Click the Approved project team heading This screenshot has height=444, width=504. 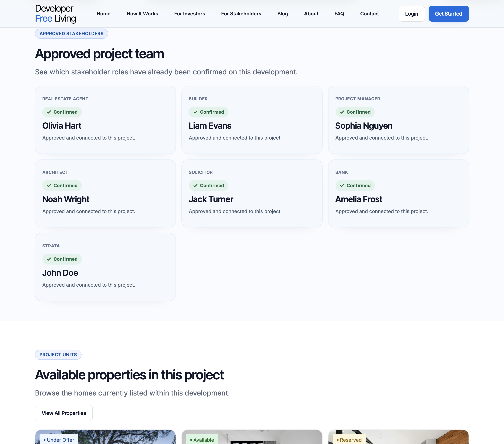pyautogui.click(x=99, y=54)
